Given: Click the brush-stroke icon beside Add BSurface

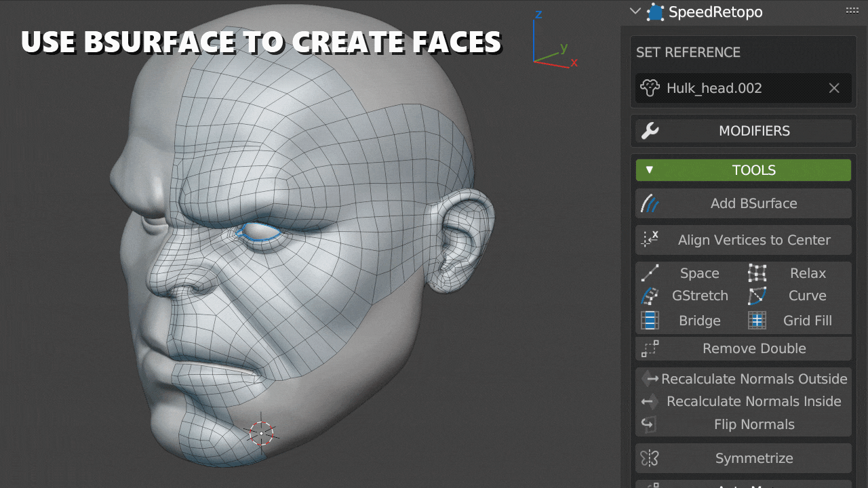Looking at the screenshot, I should click(x=649, y=203).
